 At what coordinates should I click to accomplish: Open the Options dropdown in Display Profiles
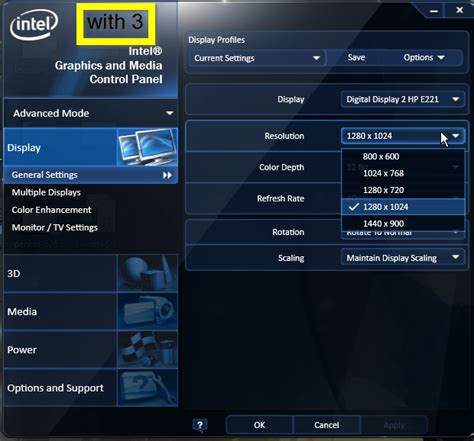(x=424, y=58)
